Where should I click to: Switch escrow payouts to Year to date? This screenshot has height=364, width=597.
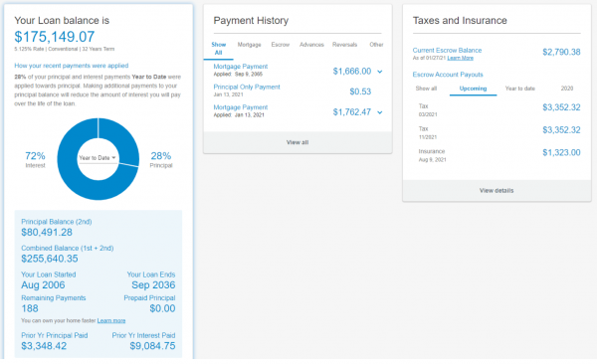(x=520, y=89)
